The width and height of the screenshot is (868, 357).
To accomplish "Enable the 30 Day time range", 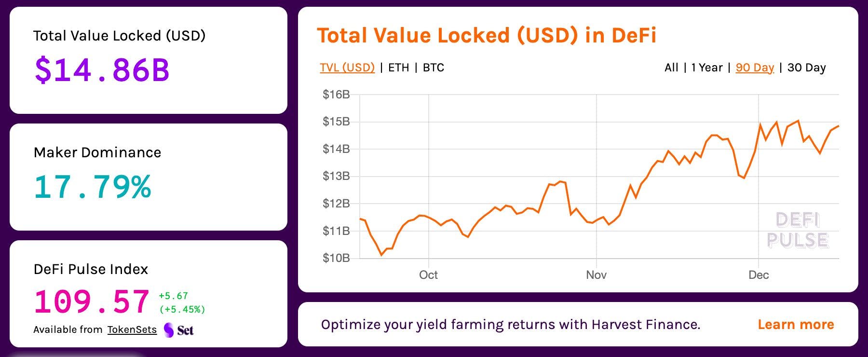I will pyautogui.click(x=806, y=68).
